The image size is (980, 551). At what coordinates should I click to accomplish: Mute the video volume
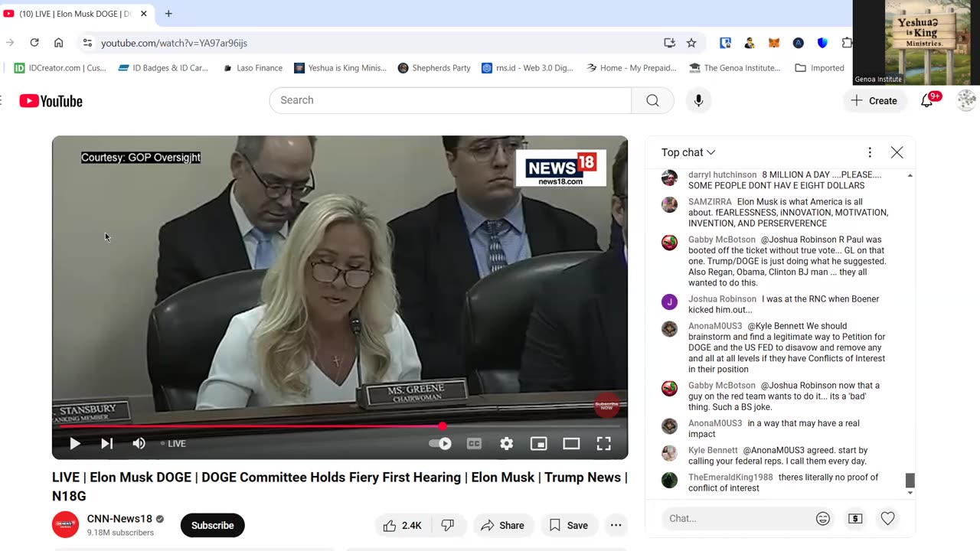(139, 443)
